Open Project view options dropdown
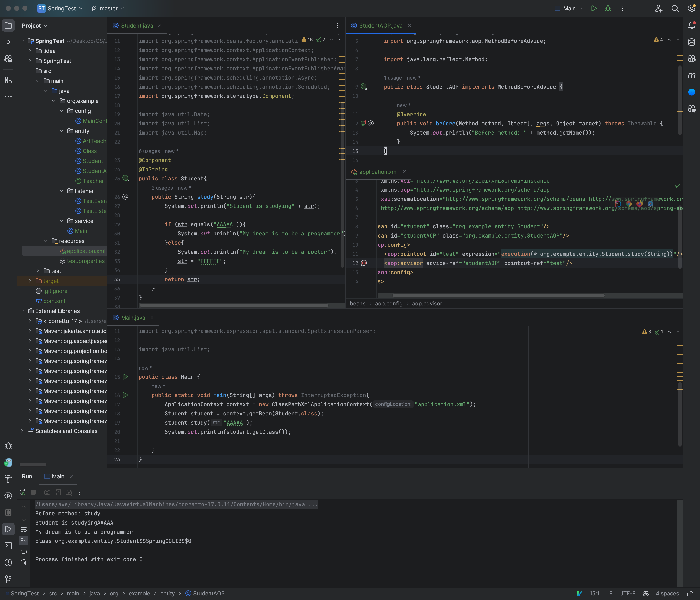 click(35, 26)
